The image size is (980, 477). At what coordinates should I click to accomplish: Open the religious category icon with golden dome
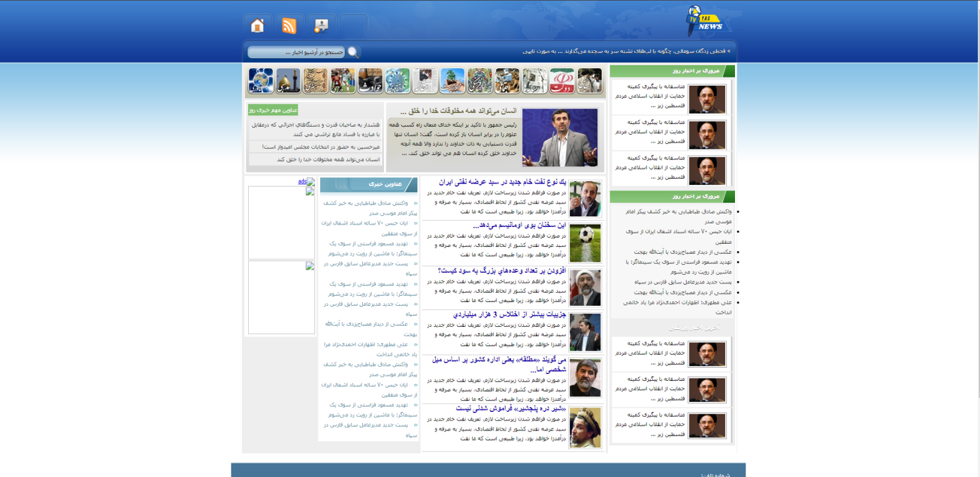pyautogui.click(x=288, y=81)
